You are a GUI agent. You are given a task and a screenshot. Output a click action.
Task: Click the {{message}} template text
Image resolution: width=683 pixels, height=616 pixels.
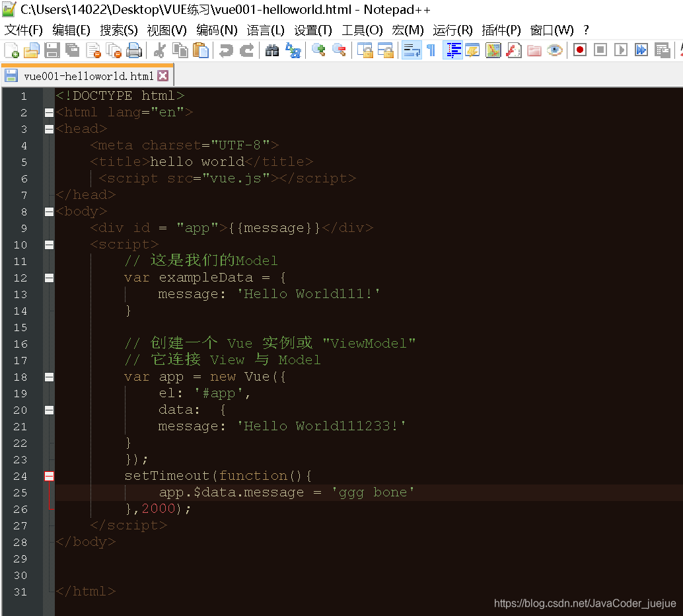[274, 227]
